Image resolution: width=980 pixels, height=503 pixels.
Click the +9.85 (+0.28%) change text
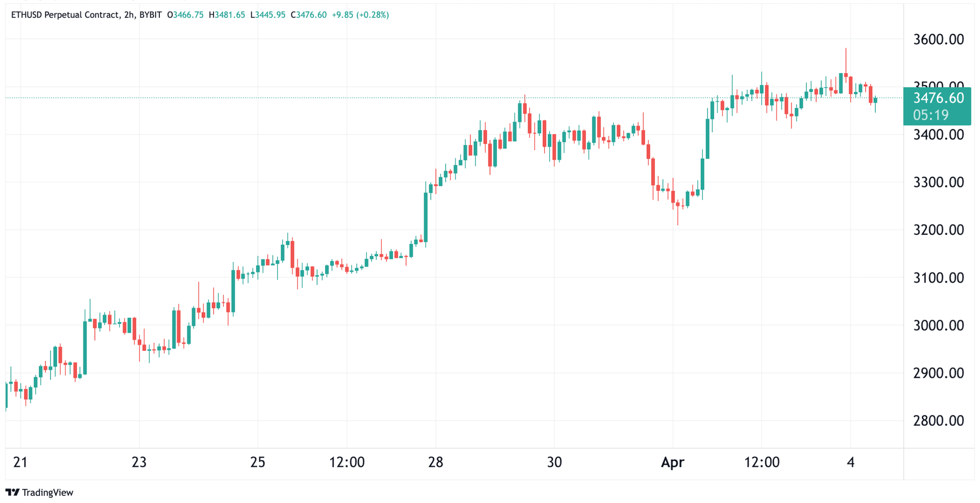360,15
